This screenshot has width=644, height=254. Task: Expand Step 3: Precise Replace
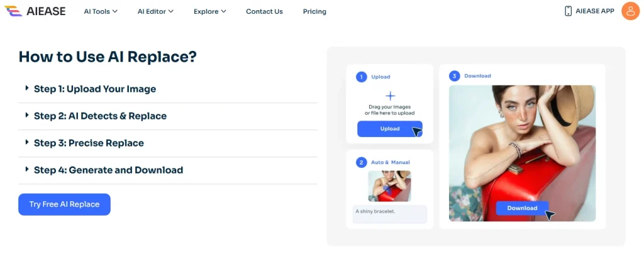coord(89,143)
